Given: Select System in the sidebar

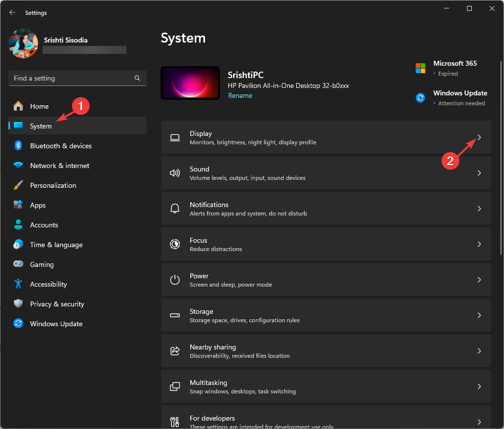Looking at the screenshot, I should click(78, 126).
